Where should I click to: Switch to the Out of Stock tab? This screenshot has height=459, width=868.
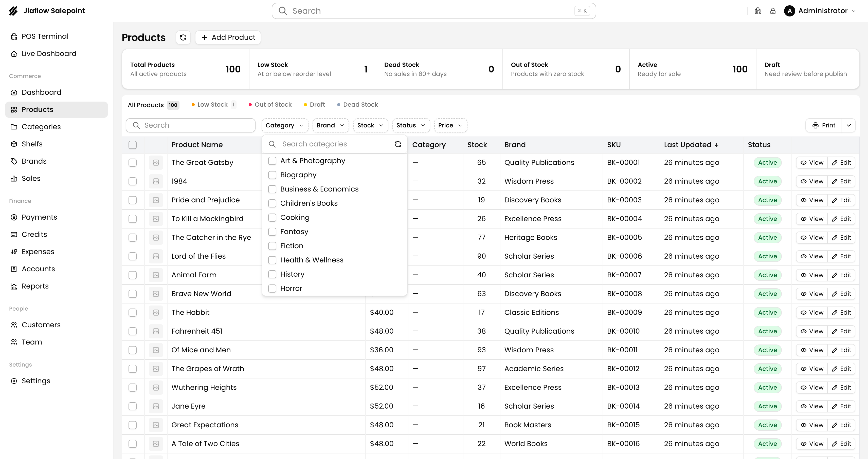(270, 105)
